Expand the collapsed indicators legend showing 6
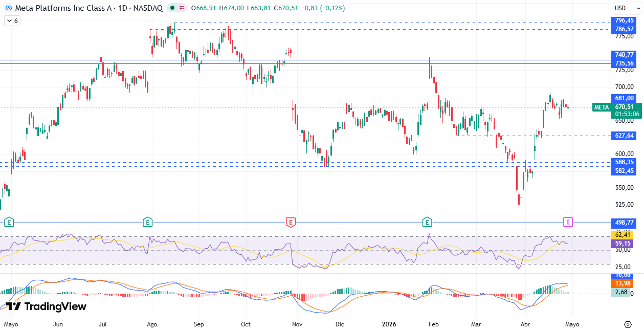The height and width of the screenshot is (331, 644). pos(12,21)
